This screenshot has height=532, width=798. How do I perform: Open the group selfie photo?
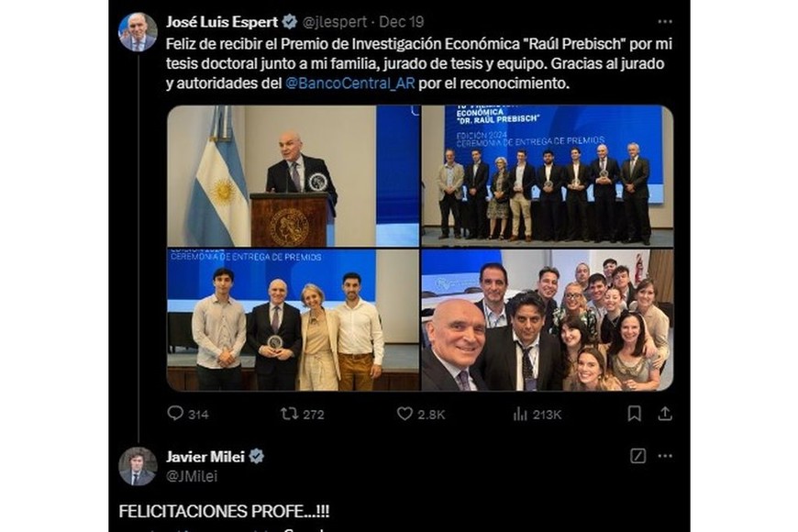coord(547,320)
